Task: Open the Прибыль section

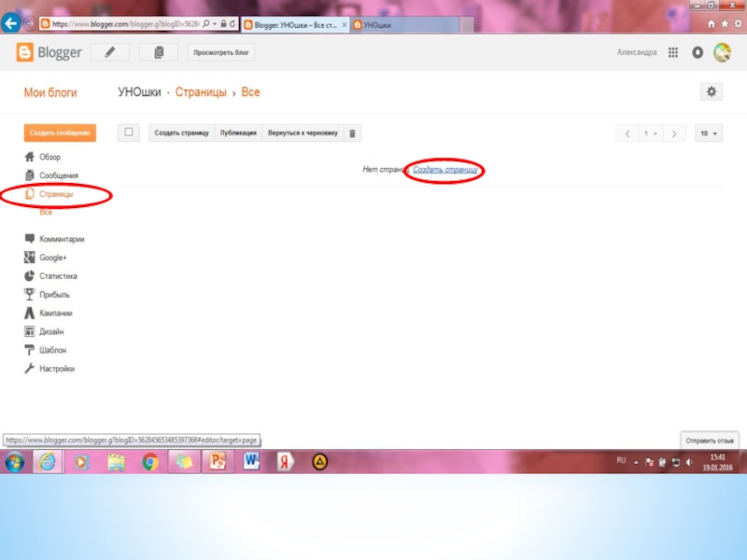Action: [x=54, y=295]
